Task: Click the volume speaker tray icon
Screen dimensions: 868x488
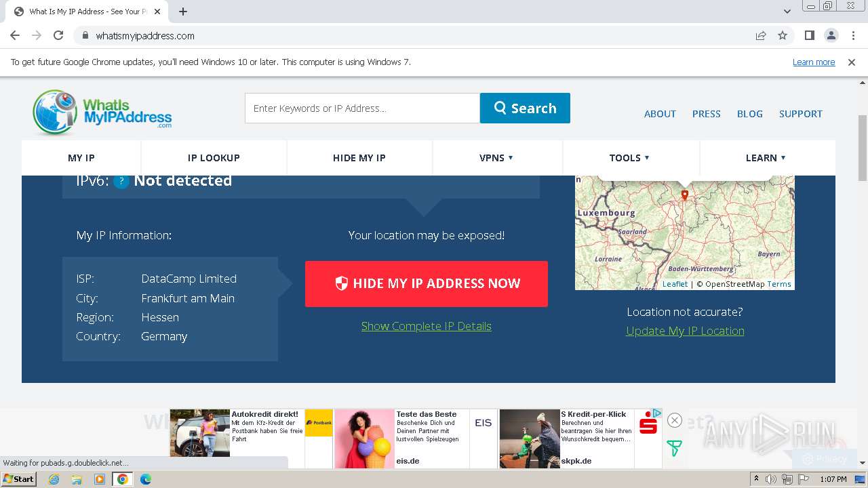Action: click(771, 479)
